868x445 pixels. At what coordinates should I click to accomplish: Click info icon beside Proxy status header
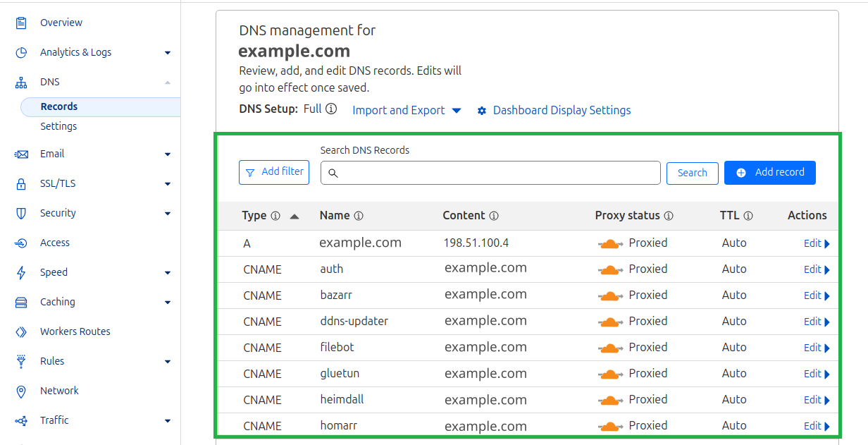coord(669,216)
